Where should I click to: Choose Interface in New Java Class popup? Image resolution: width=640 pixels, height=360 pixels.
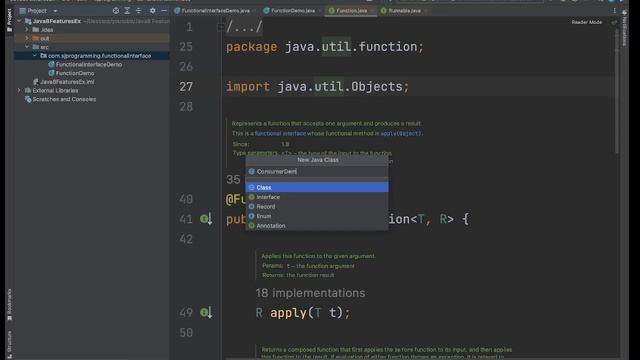(317, 197)
